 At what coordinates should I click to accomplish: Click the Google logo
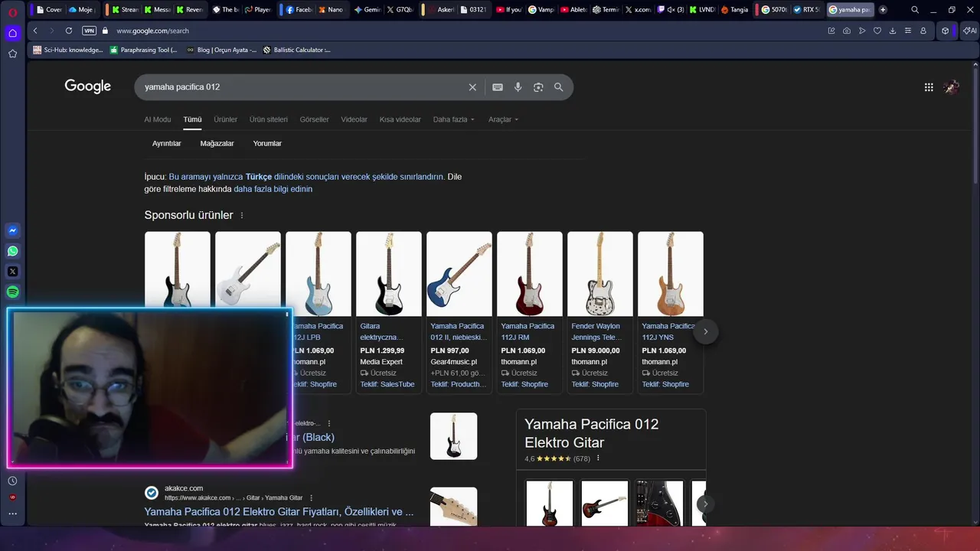[x=88, y=86]
